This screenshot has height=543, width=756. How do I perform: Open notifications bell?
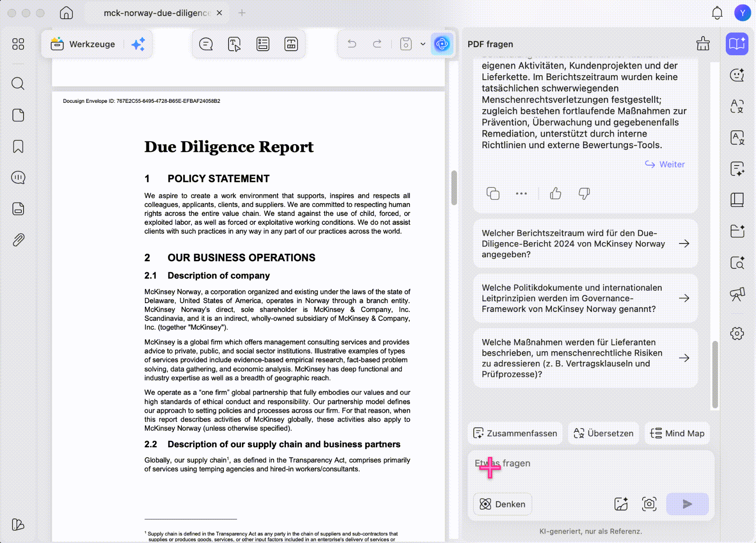(717, 13)
